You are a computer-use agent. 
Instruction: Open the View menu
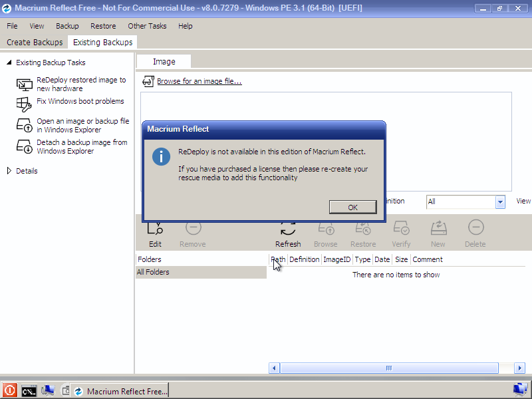37,26
